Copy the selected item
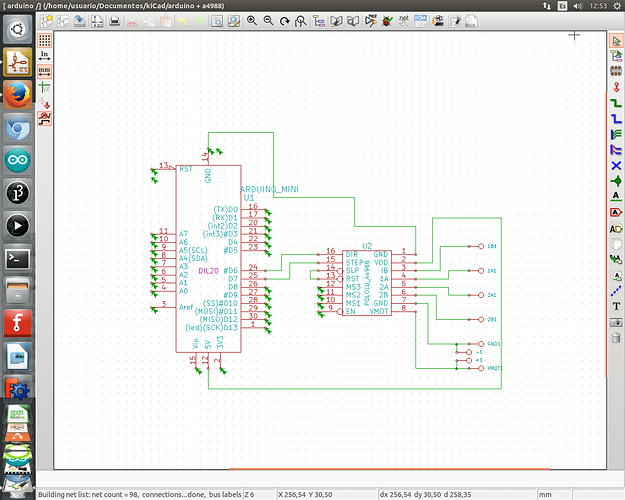 pos(149,21)
